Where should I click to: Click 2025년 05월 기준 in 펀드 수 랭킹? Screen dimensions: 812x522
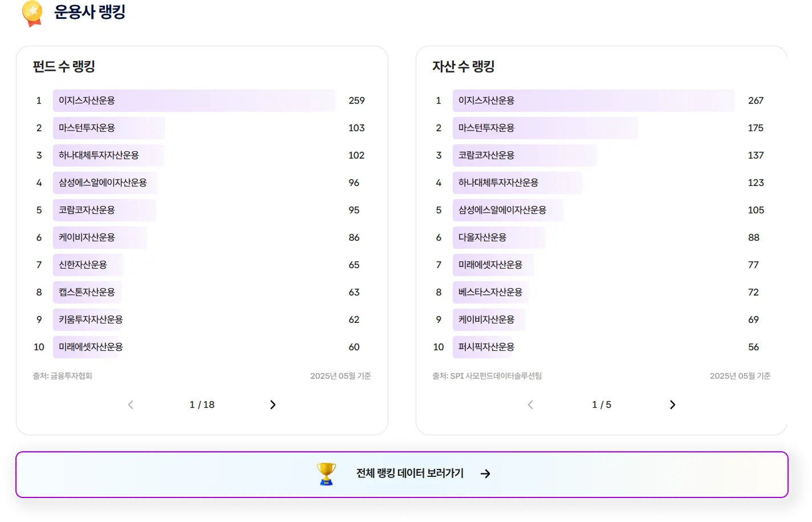340,376
